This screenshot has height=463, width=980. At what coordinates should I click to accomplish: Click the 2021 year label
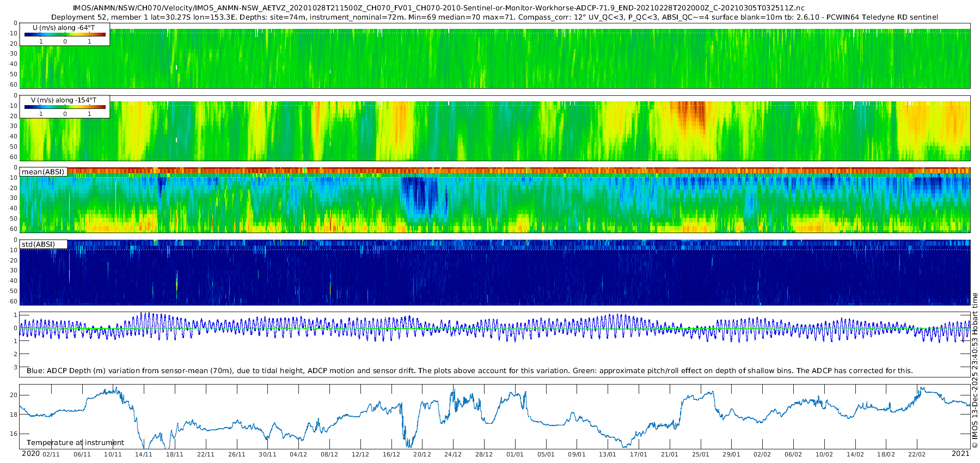pos(960,454)
